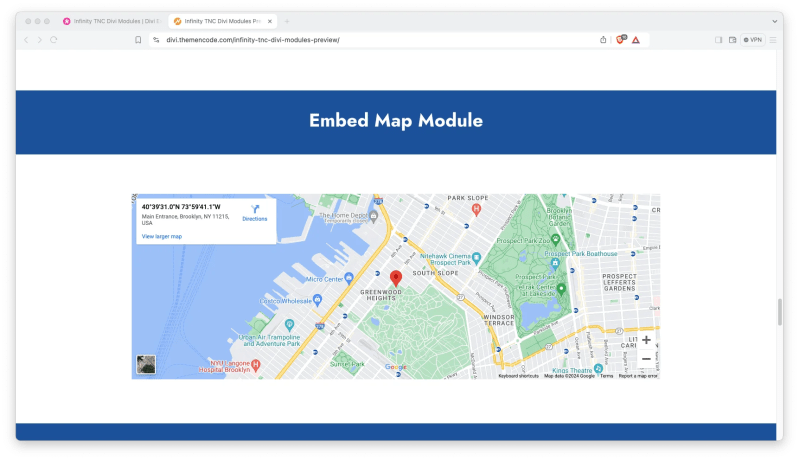Screen dimensions: 799x460
Task: Open a new tab with the plus button
Action: pyautogui.click(x=287, y=21)
